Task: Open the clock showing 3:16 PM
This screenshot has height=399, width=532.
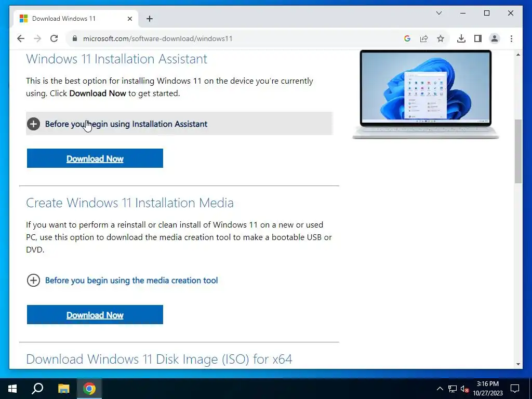Action: (487, 389)
